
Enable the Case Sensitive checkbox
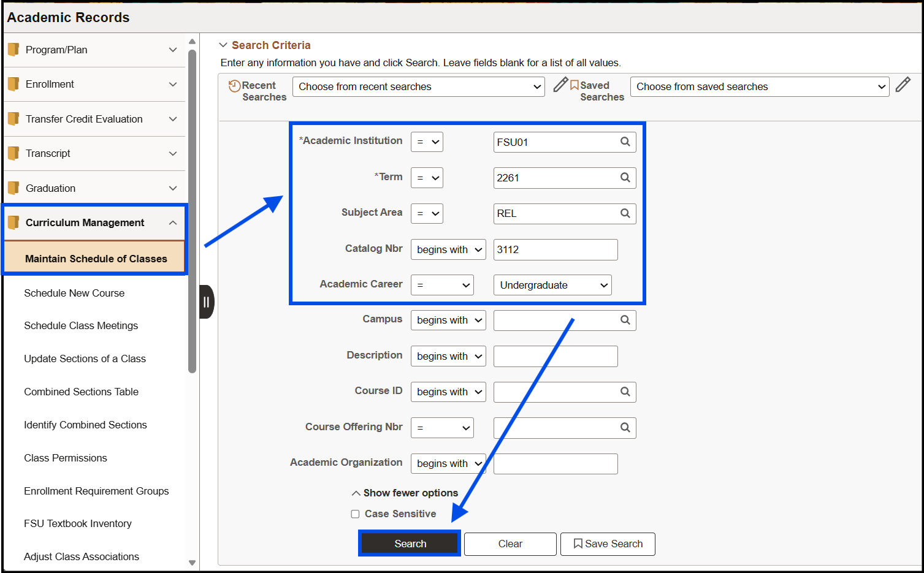pyautogui.click(x=355, y=514)
